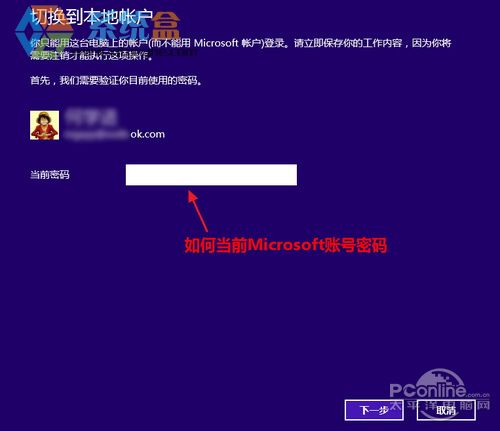Click the 当前密码 label
The width and height of the screenshot is (500, 431).
pos(50,174)
